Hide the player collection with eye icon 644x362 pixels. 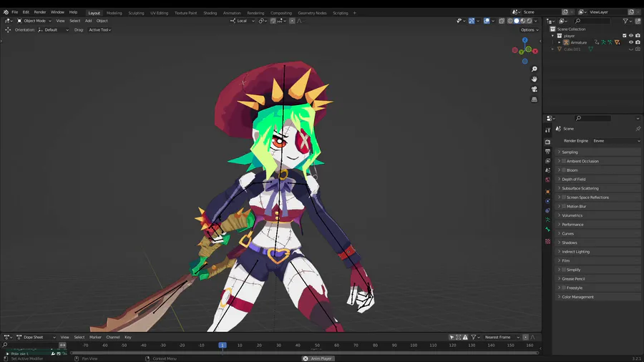[x=631, y=36]
